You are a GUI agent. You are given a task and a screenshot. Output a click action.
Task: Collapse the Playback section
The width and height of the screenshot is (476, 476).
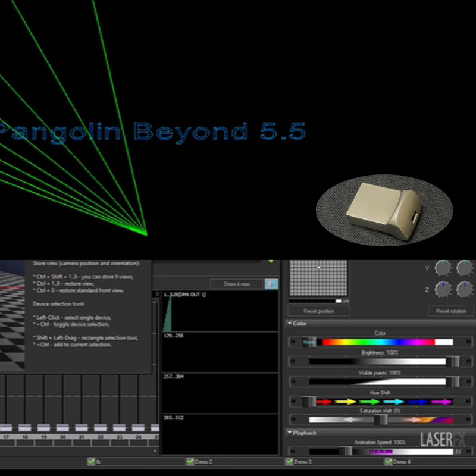290,433
